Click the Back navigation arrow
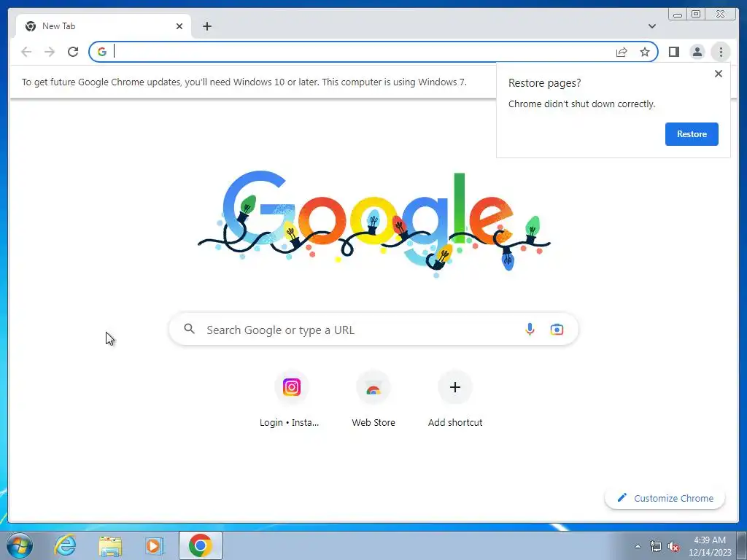 (x=26, y=52)
